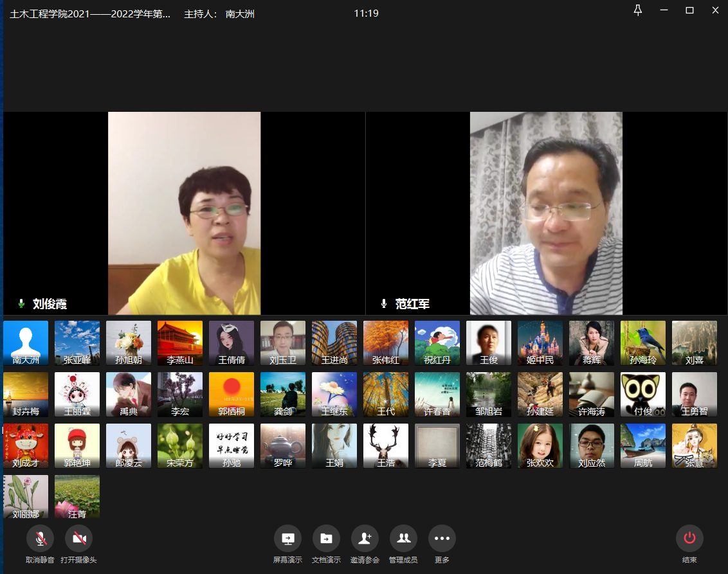Screen dimensions: 728x574
Task: Click the microphone icon beside 刘俊霞
Action: (x=21, y=304)
